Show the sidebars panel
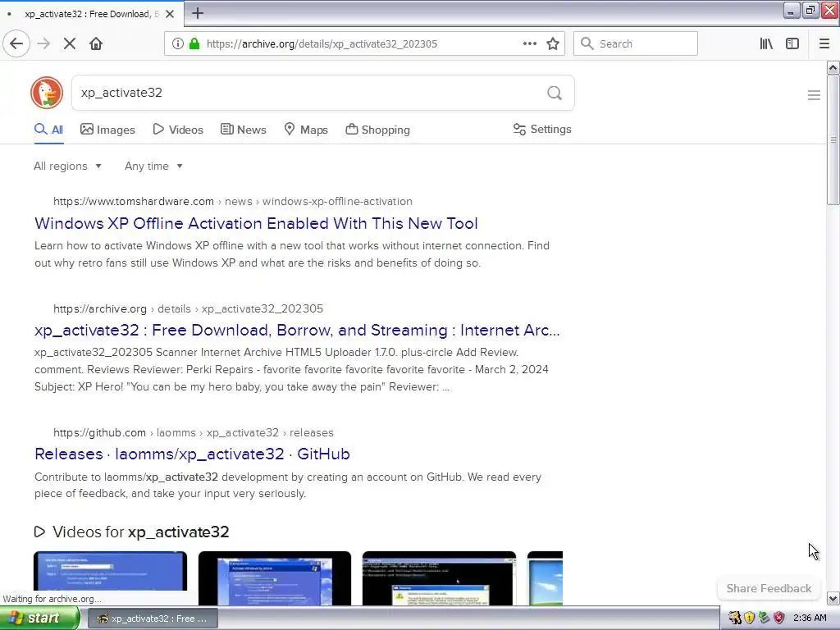The width and height of the screenshot is (840, 630). 792,43
